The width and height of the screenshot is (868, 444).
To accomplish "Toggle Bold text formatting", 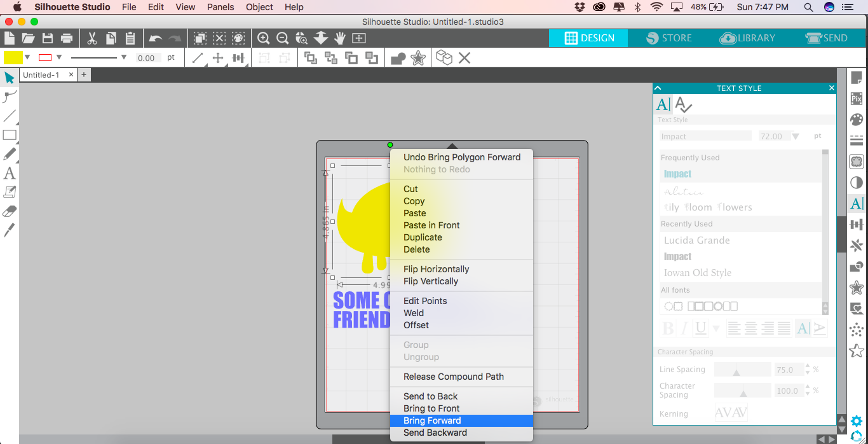I will coord(668,328).
